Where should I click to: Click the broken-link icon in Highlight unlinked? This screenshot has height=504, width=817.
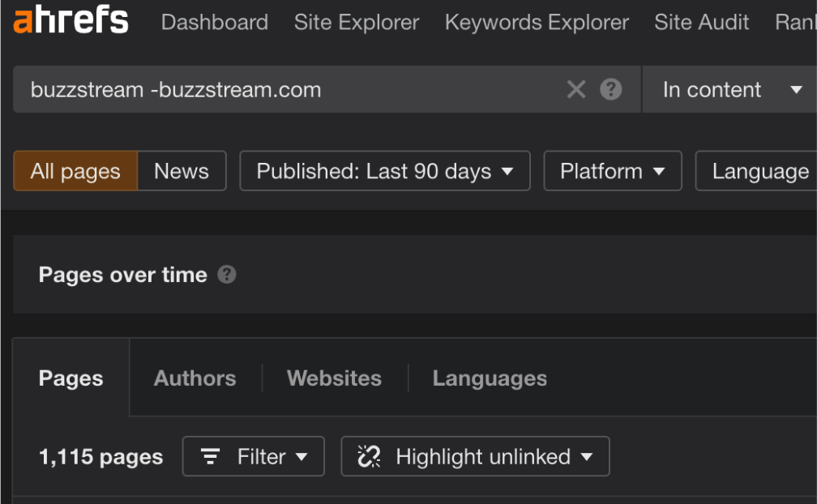click(369, 456)
